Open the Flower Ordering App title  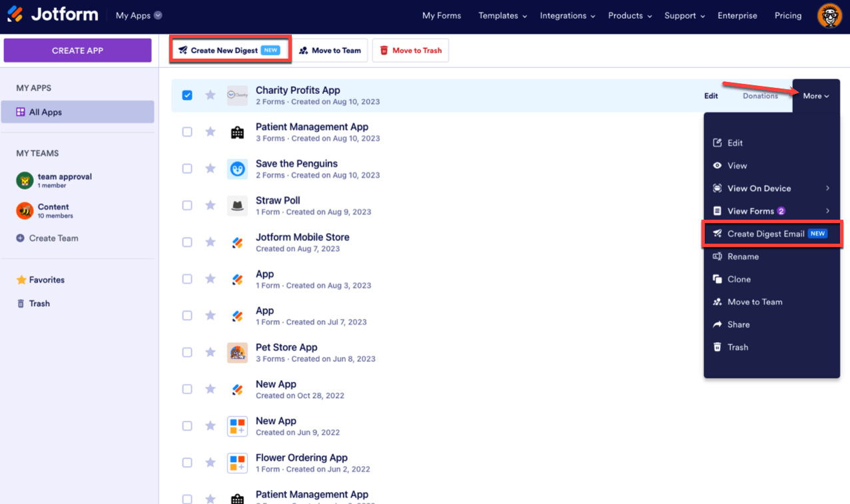point(302,458)
